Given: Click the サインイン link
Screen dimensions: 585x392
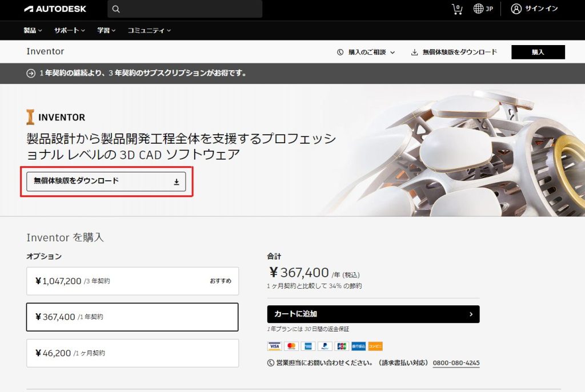Looking at the screenshot, I should [x=542, y=9].
